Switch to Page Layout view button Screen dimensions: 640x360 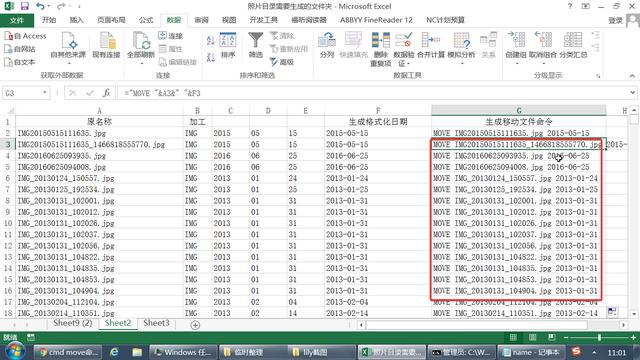pyautogui.click(x=532, y=337)
